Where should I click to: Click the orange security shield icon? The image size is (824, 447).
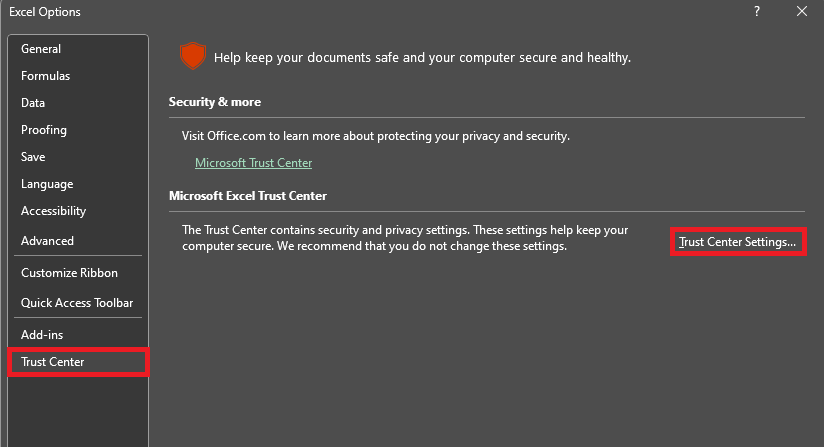click(191, 56)
